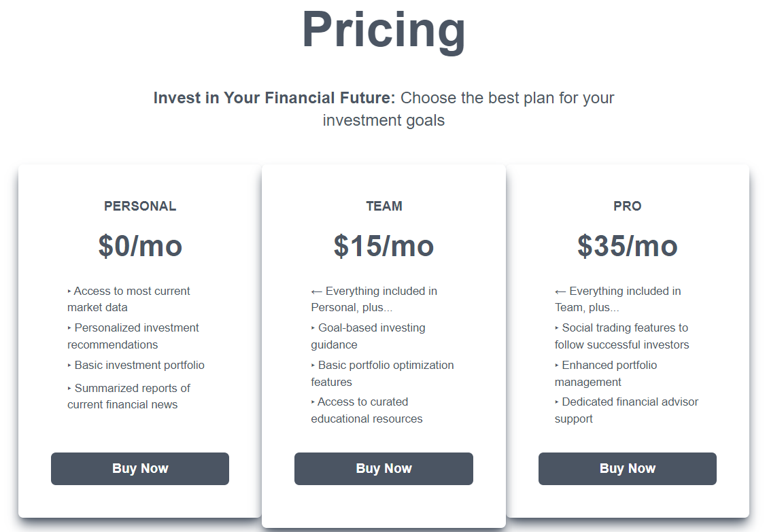Image resolution: width=784 pixels, height=532 pixels.
Task: Click bullet arrow before 'Social trading features'
Action: [x=557, y=328]
